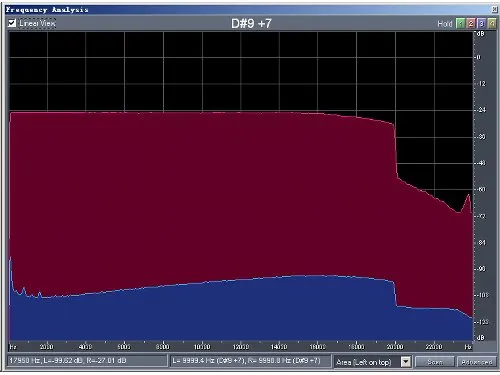Image resolution: width=500 pixels, height=375 pixels.
Task: Click the -60 dB label on amplitude axis
Action: 481,189
